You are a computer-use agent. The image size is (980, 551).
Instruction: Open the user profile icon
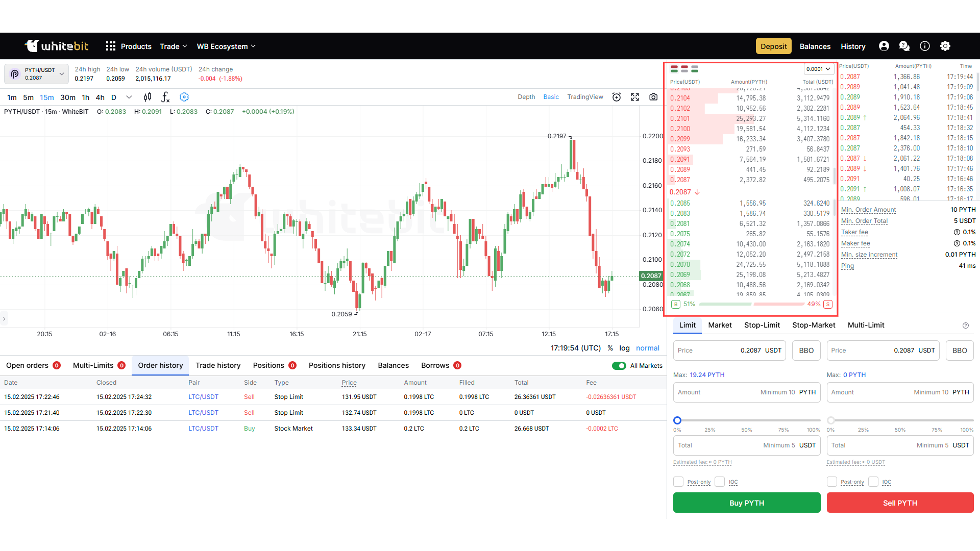pos(884,46)
